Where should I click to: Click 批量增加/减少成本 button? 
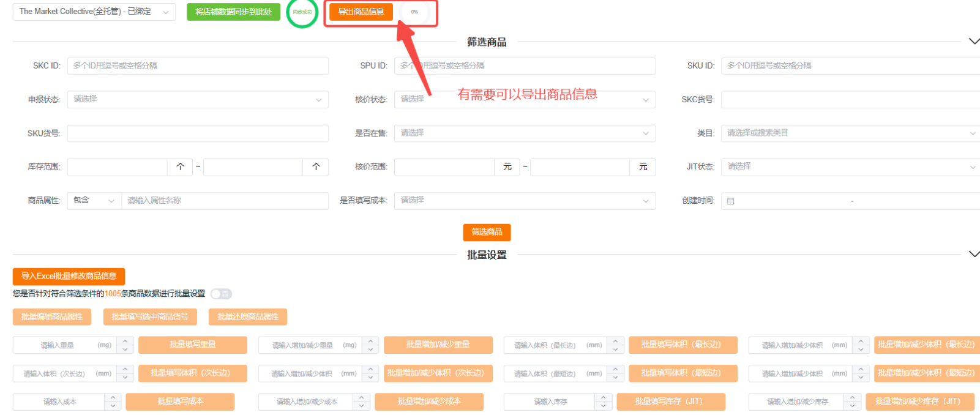(x=429, y=402)
